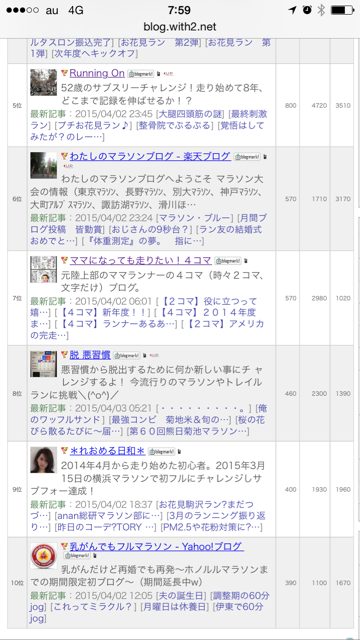This screenshot has width=360, height=640.
Task: Tap the location arrow status icon
Action: click(x=292, y=10)
